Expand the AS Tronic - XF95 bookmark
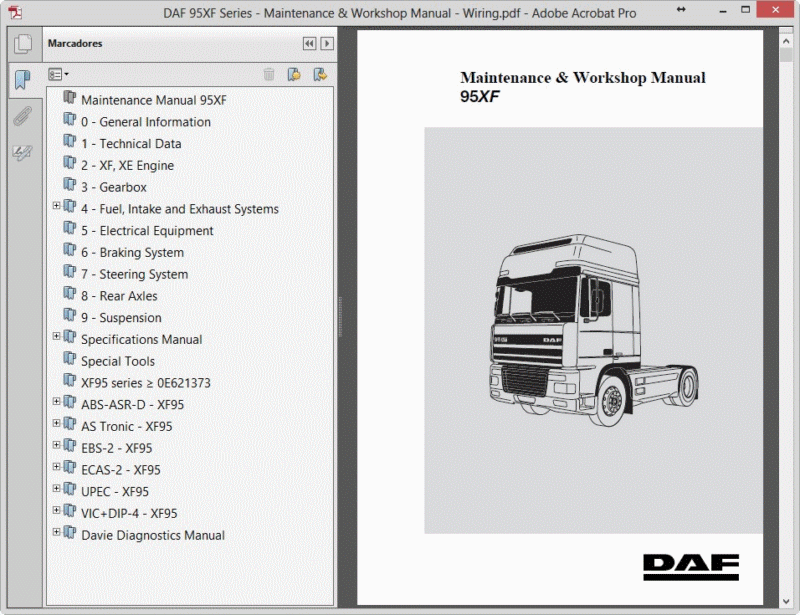800x615 pixels. [57, 423]
